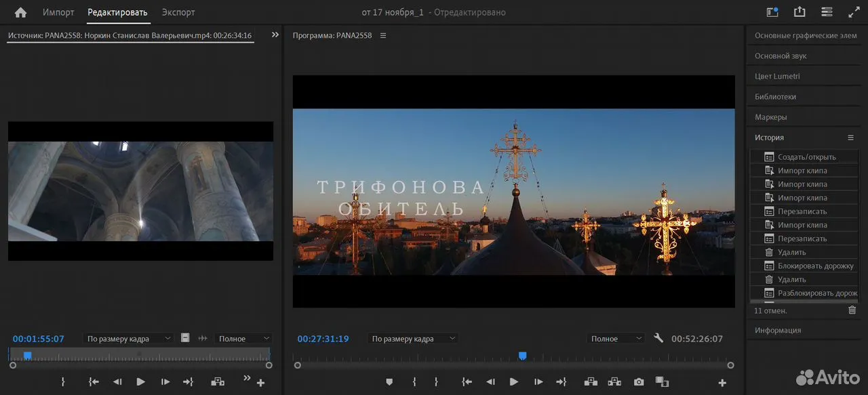This screenshot has width=868, height=395.
Task: Step back one frame in Program monitor
Action: 490,382
